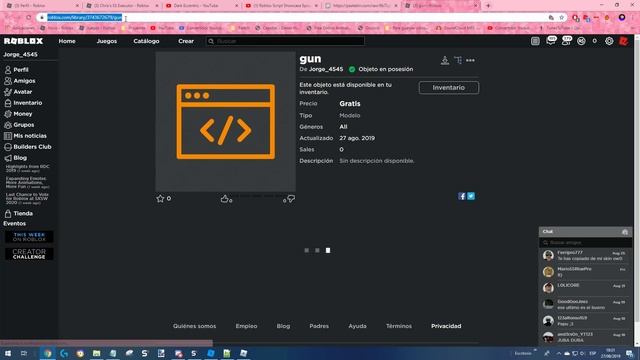Open notification center on taskbar

[x=630, y=353]
